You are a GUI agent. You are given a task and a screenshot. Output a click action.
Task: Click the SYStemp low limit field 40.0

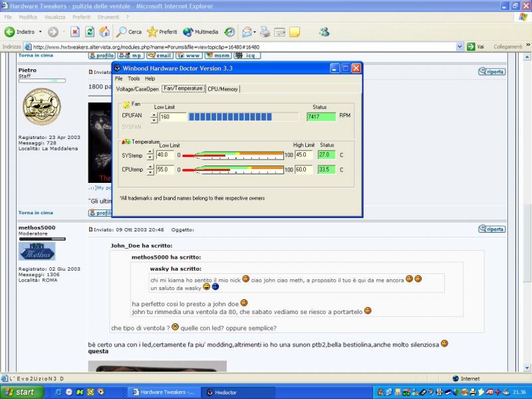pos(164,155)
